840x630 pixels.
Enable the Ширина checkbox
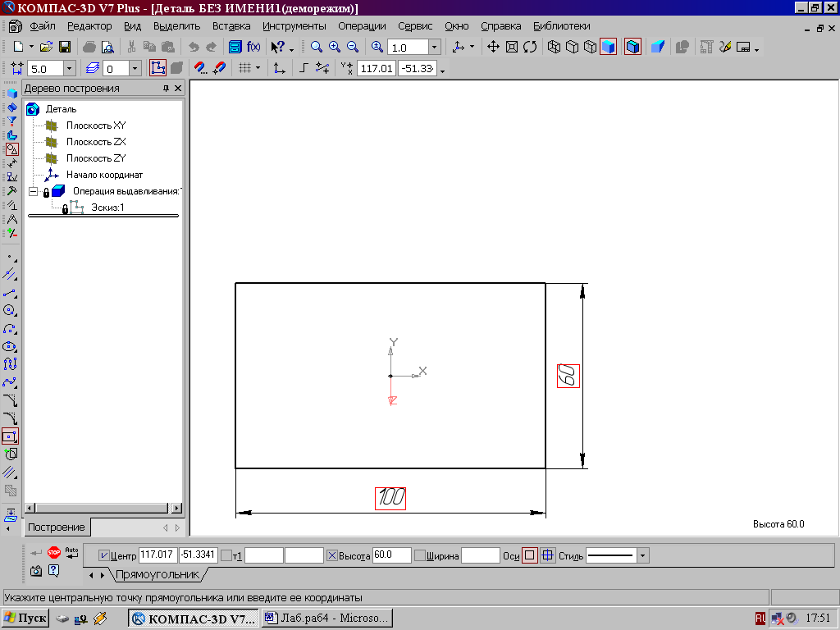point(420,555)
